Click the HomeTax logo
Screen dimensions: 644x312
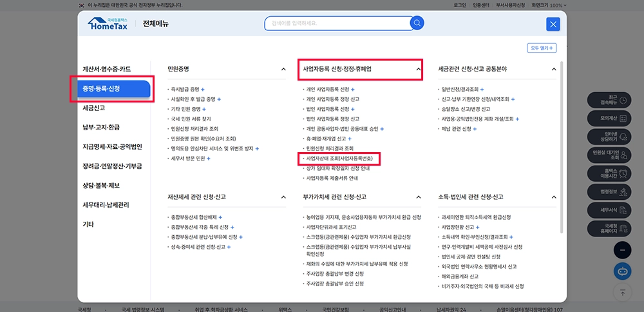108,23
